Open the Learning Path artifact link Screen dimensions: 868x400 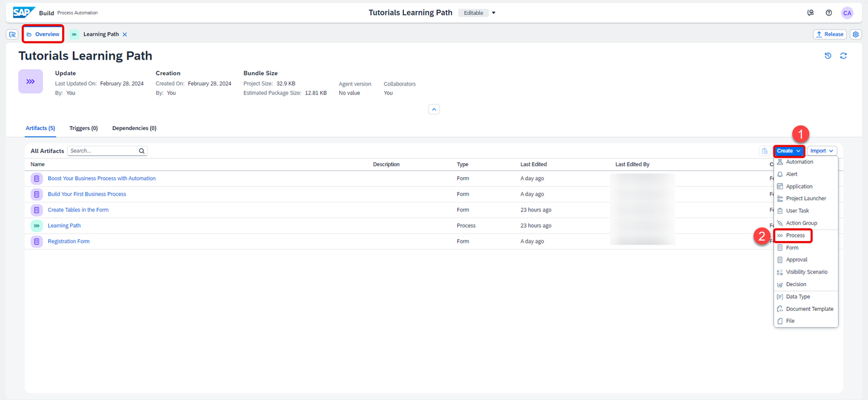click(x=64, y=226)
